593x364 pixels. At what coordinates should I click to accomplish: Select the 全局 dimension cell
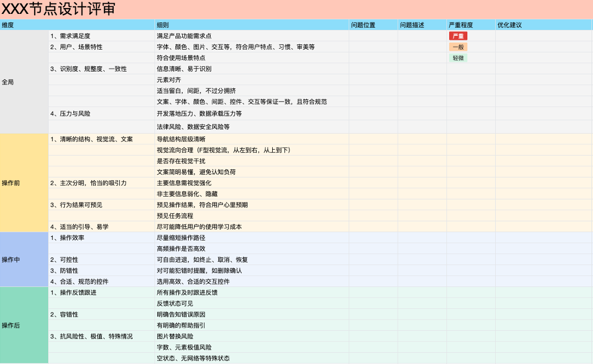(x=24, y=82)
